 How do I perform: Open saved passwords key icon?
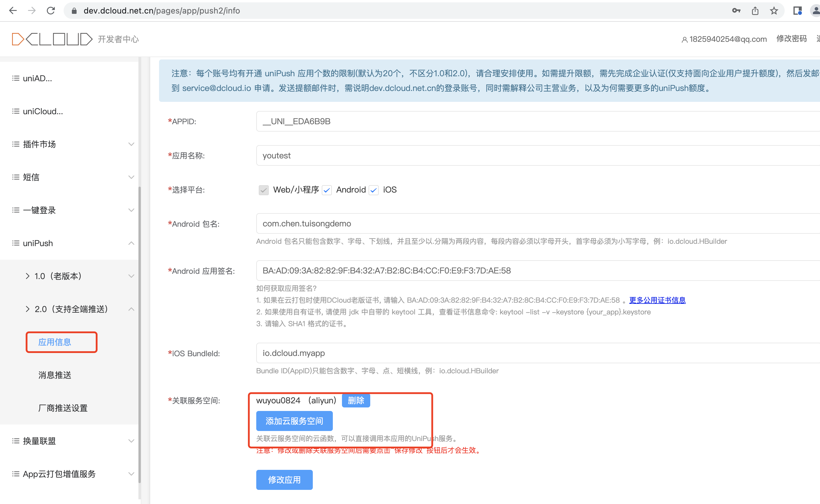coord(736,11)
